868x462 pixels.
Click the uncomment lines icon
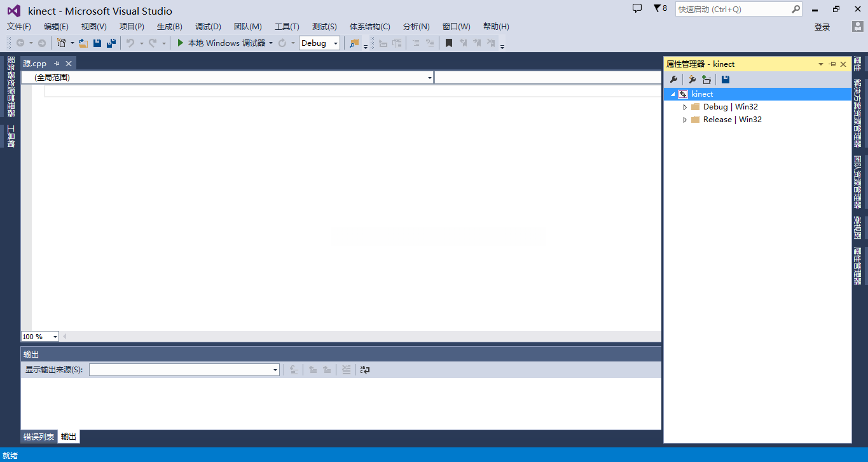[430, 43]
